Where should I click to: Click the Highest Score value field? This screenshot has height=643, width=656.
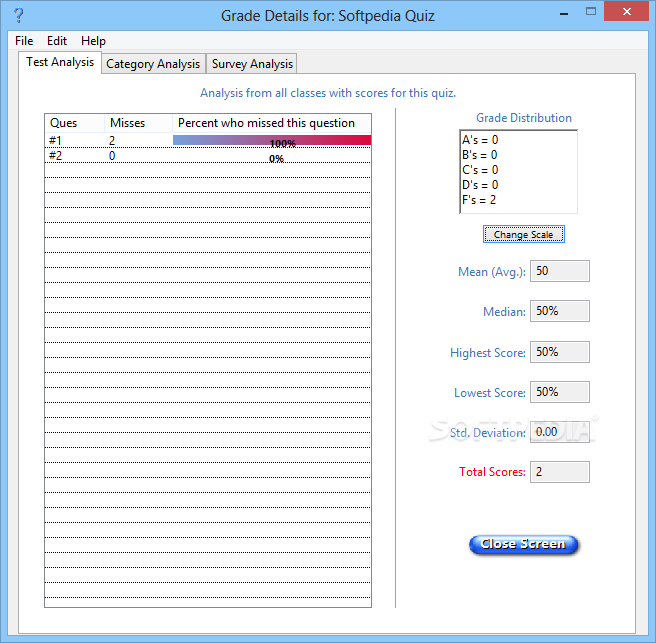pos(559,352)
